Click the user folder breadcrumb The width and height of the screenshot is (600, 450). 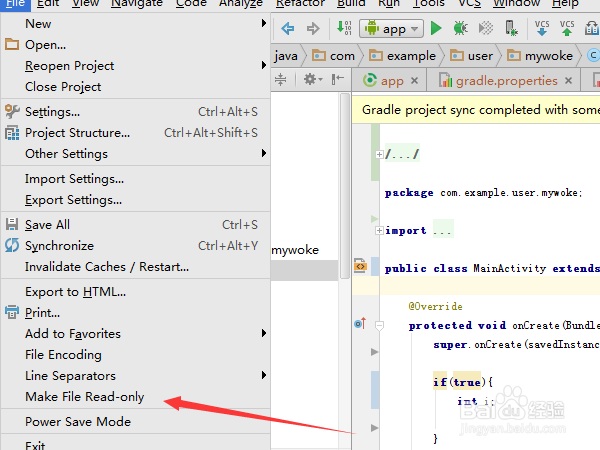471,56
